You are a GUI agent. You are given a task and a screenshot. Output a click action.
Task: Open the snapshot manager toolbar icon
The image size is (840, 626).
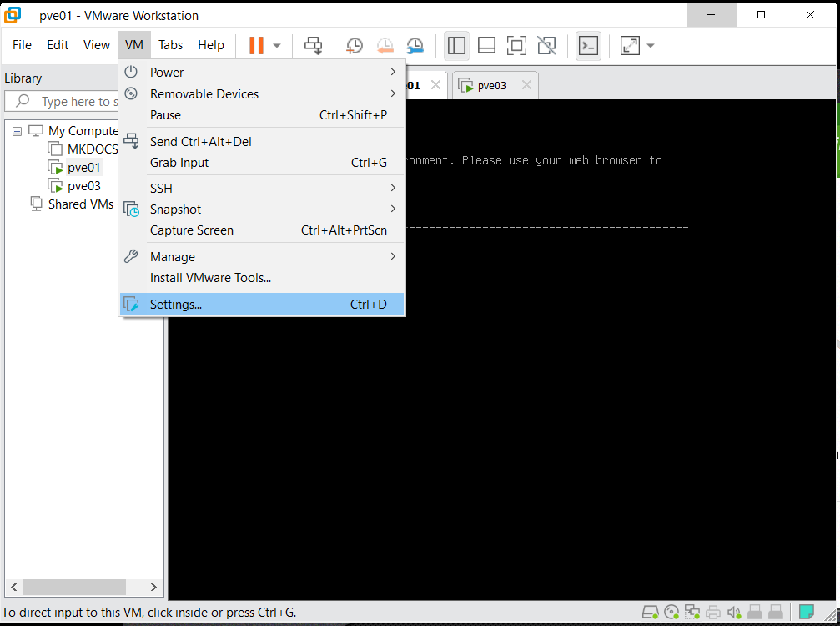tap(415, 46)
